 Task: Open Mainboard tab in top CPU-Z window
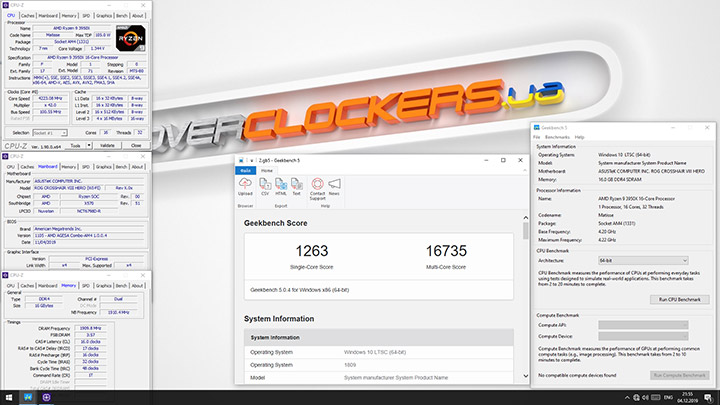[x=48, y=16]
